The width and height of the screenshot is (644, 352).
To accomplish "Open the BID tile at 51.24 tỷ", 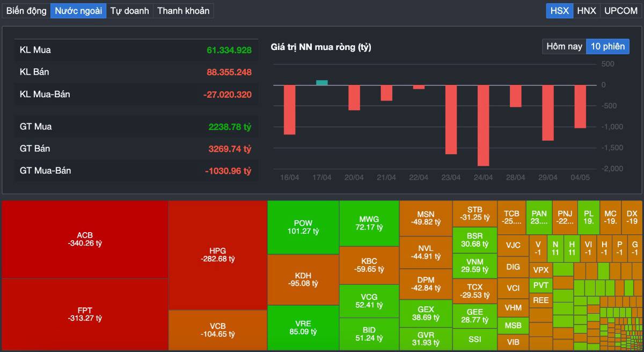I will tap(369, 334).
